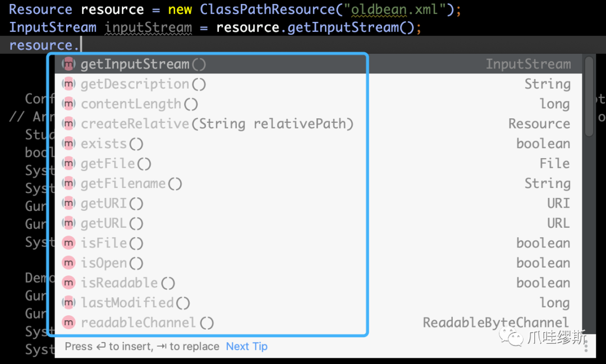The image size is (606, 364).
Task: Open the Next Tip link
Action: [246, 347]
